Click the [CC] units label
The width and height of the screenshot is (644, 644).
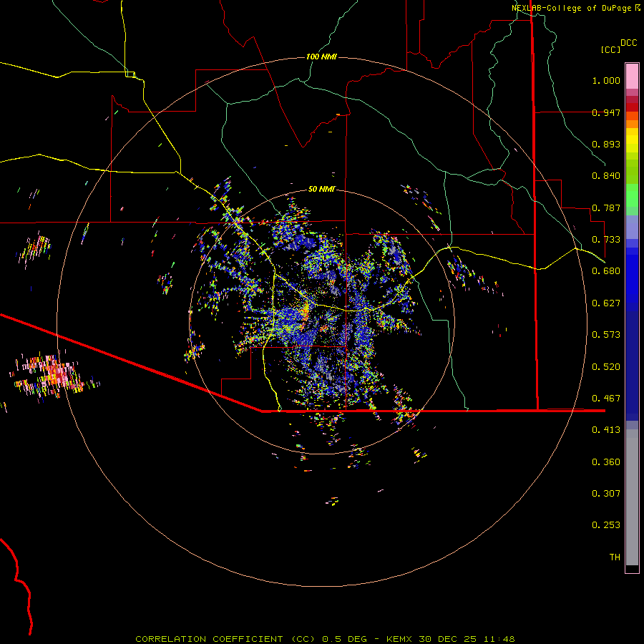[610, 49]
